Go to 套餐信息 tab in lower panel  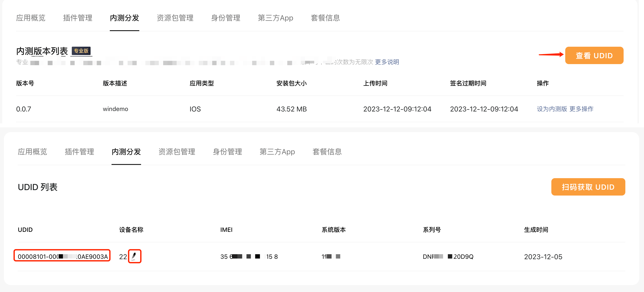[327, 151]
